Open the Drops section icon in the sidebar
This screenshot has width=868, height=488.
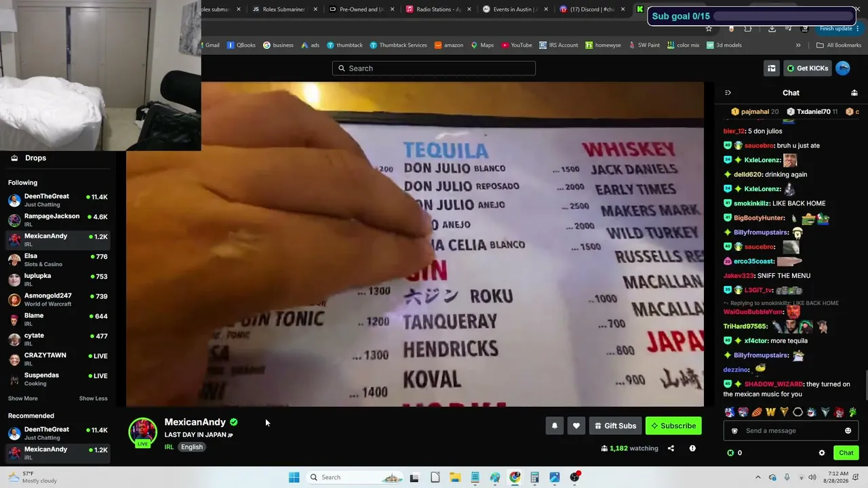pyautogui.click(x=14, y=158)
